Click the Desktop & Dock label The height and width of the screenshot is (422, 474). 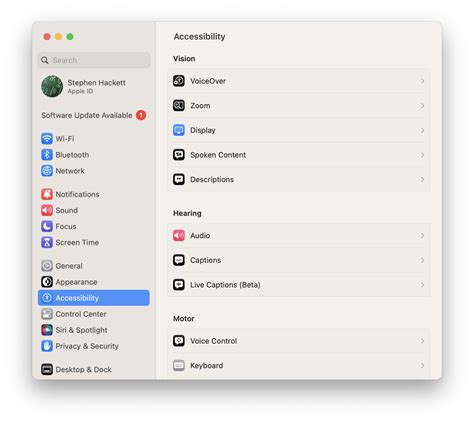pyautogui.click(x=84, y=370)
